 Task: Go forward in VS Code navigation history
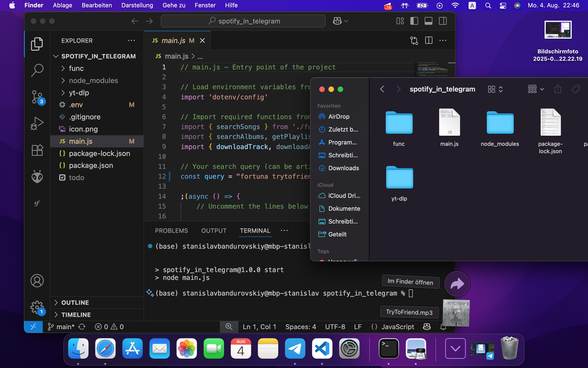click(x=149, y=21)
